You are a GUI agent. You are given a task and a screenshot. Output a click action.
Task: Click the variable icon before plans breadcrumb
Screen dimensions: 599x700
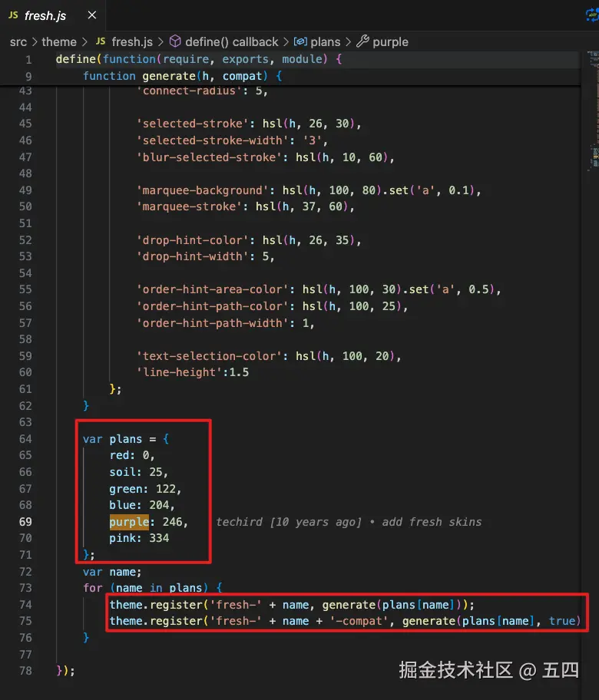tap(300, 41)
